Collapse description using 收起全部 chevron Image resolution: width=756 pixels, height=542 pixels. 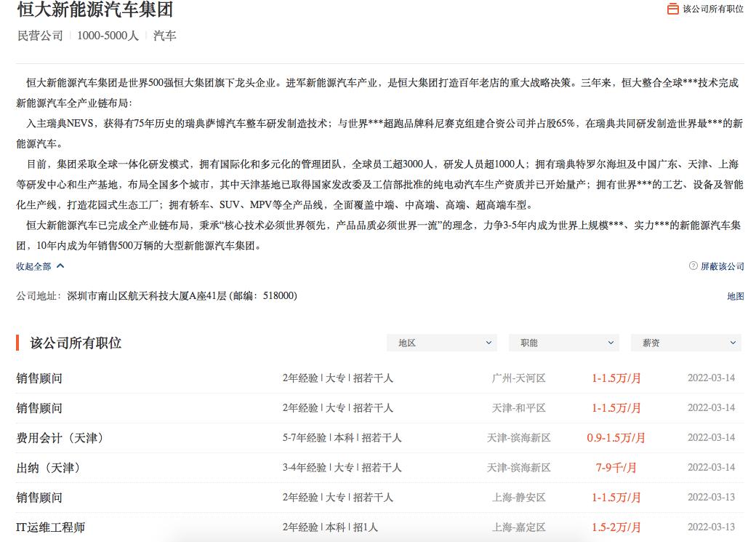60,266
